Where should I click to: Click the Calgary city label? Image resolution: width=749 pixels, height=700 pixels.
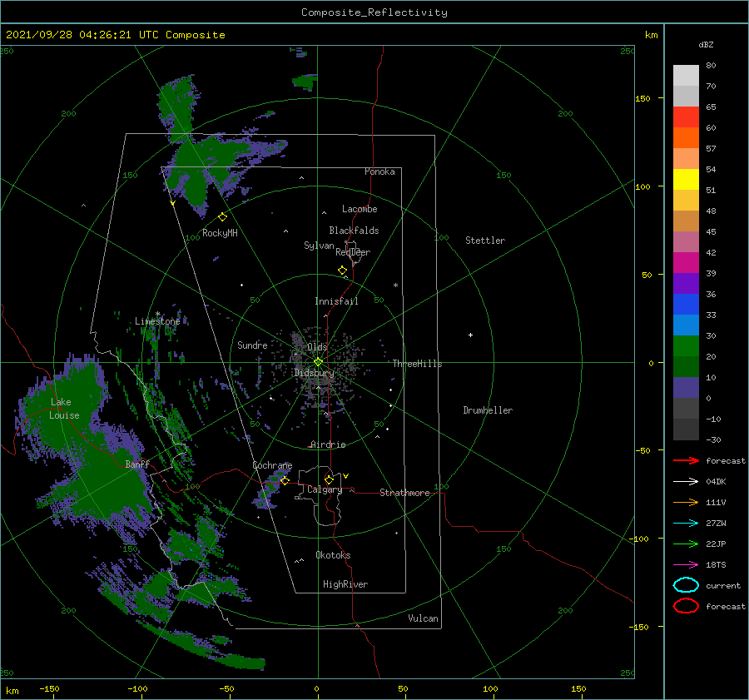pos(325,489)
